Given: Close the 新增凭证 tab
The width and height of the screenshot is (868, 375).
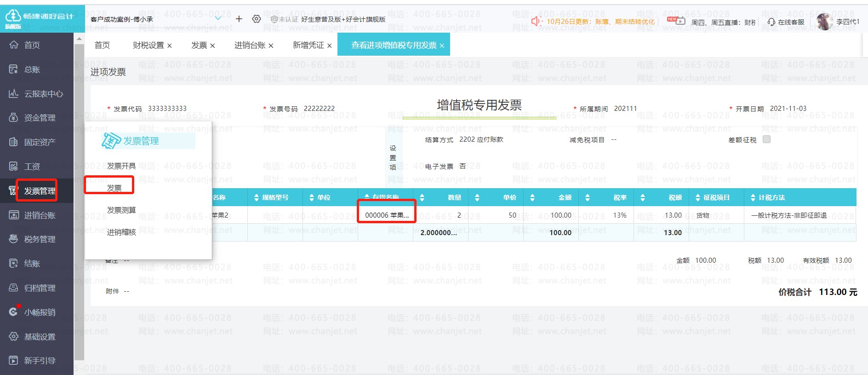Looking at the screenshot, I should point(329,46).
